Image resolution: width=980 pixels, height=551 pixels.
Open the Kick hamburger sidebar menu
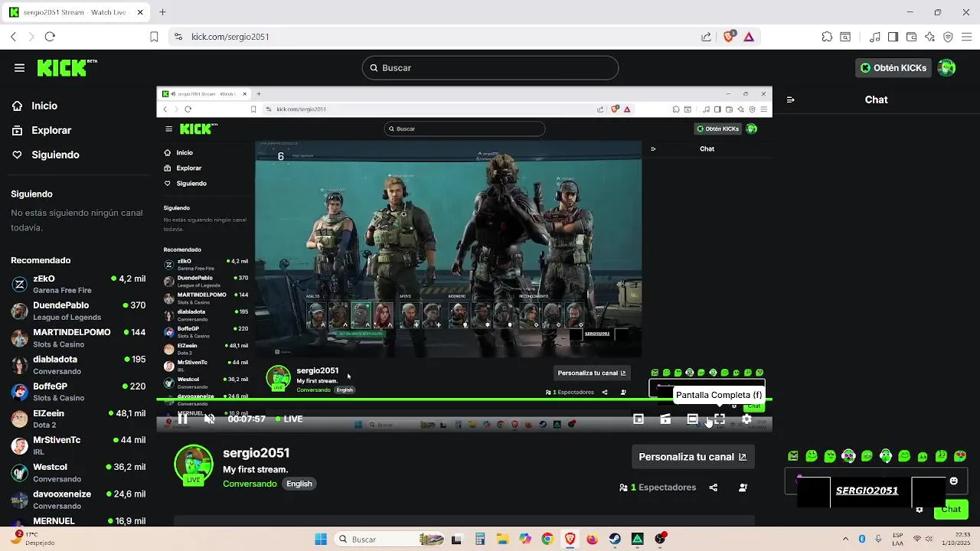point(19,68)
